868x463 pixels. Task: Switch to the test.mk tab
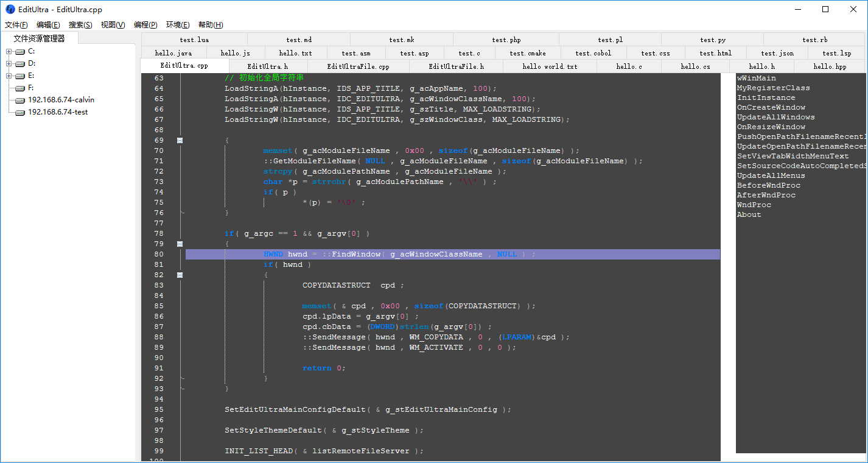click(x=402, y=40)
